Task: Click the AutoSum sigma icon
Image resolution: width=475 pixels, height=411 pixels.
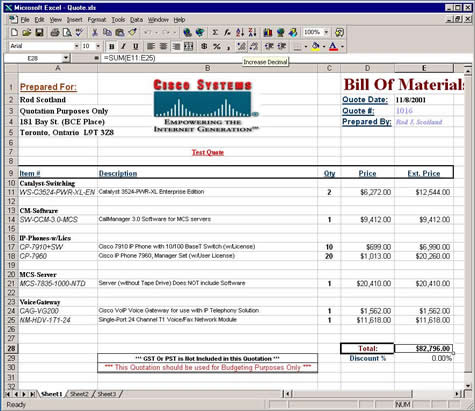Action: [x=215, y=32]
